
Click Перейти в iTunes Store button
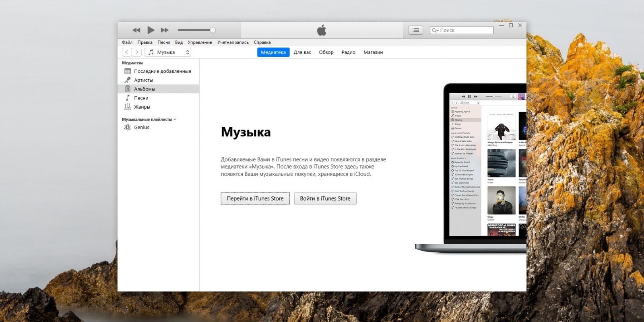pos(255,198)
